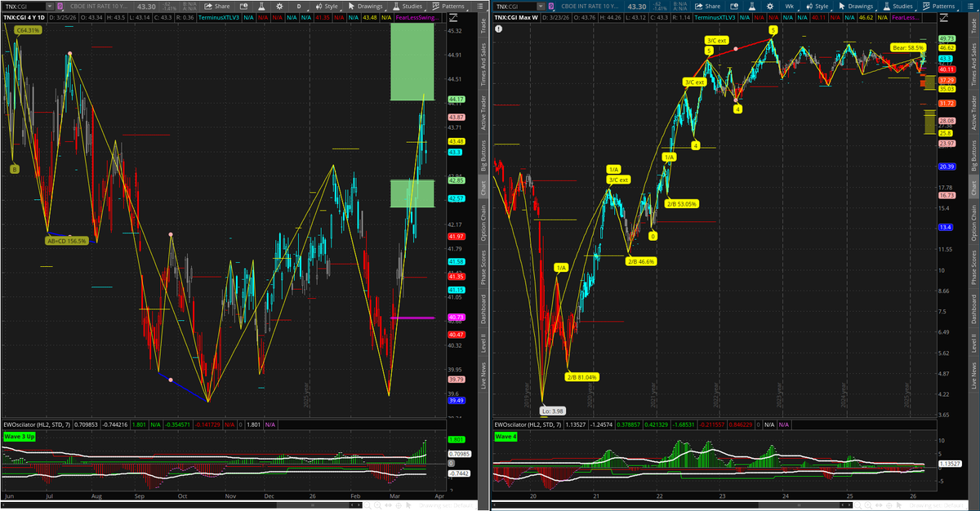Screen dimensions: 980x511
Task: Click the 2/B 81.04% wave label
Action: pos(582,377)
